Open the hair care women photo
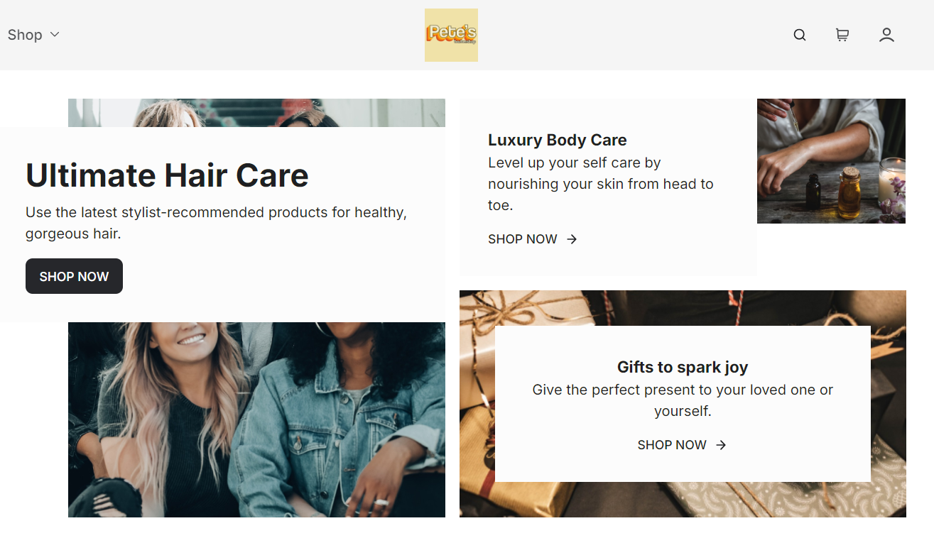Viewport: 934px width, 560px height. pyautogui.click(x=256, y=419)
